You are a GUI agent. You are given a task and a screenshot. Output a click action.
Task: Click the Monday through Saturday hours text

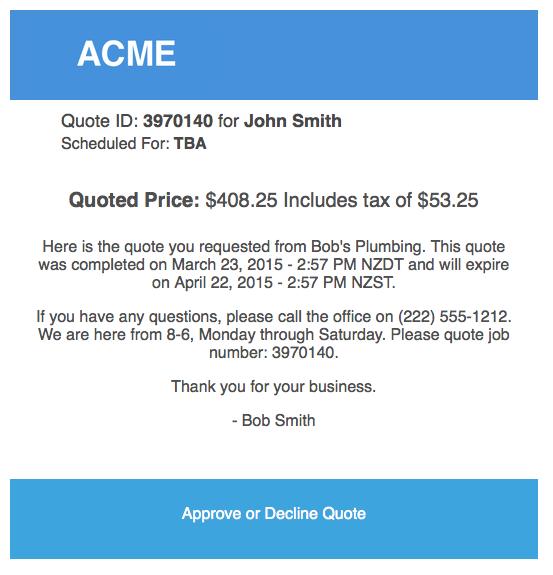click(292, 334)
